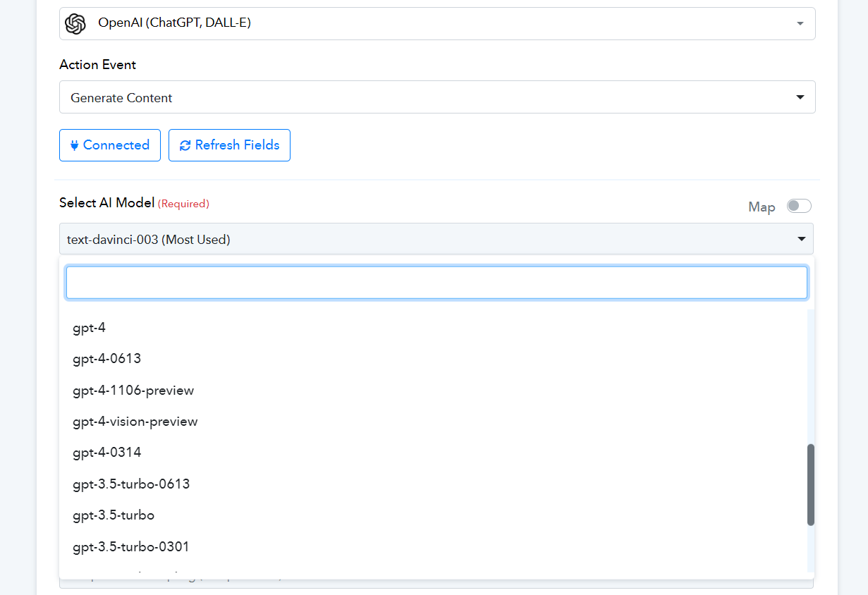The image size is (868, 595).
Task: Select the gpt-4-vision-preview option
Action: tap(433, 422)
